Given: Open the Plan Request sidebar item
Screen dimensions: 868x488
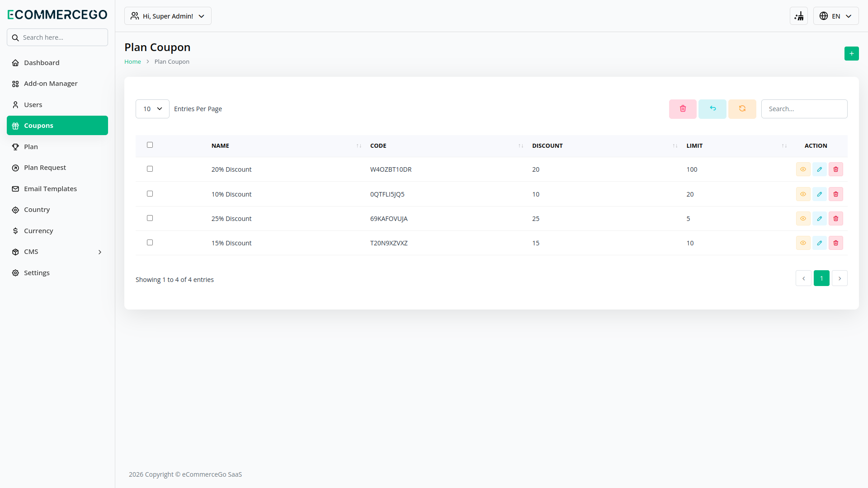Looking at the screenshot, I should point(45,168).
